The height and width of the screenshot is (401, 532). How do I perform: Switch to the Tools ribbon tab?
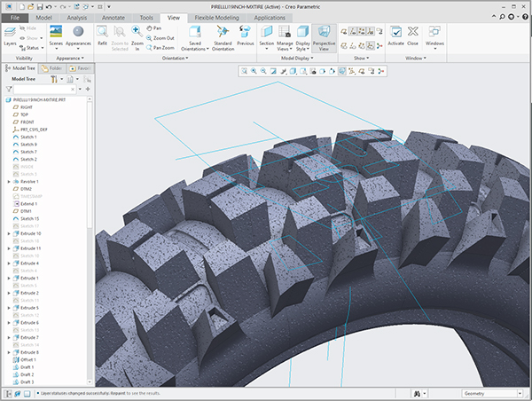[146, 18]
